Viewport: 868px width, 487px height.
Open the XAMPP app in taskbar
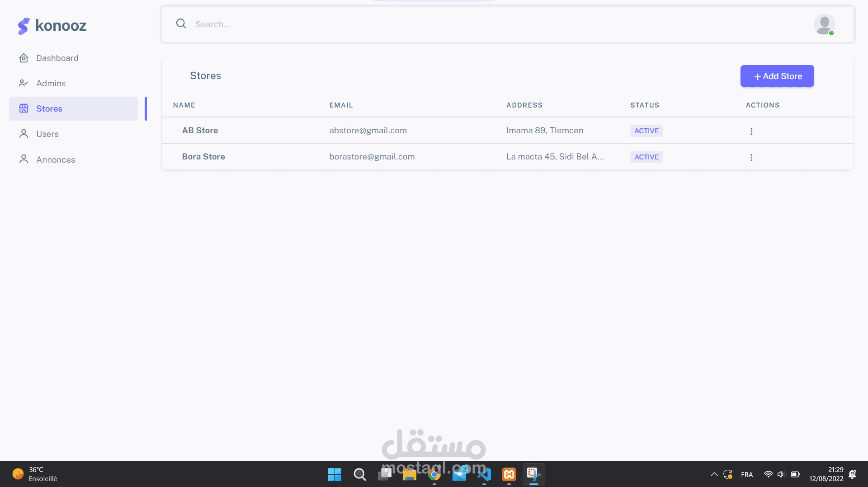coord(509,474)
